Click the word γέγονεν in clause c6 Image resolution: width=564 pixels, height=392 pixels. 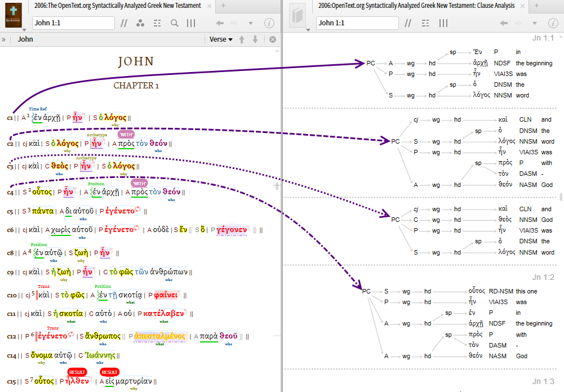[x=231, y=230]
